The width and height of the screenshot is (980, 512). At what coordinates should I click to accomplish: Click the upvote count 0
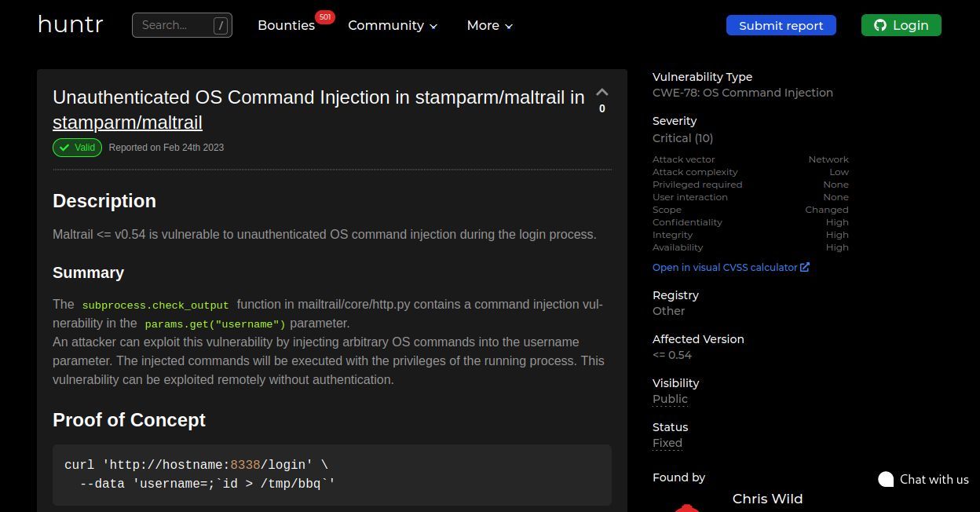(602, 109)
